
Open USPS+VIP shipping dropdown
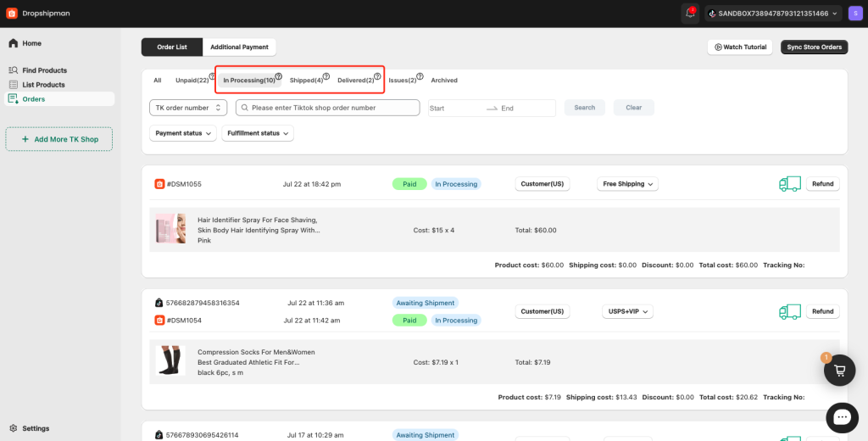tap(628, 311)
